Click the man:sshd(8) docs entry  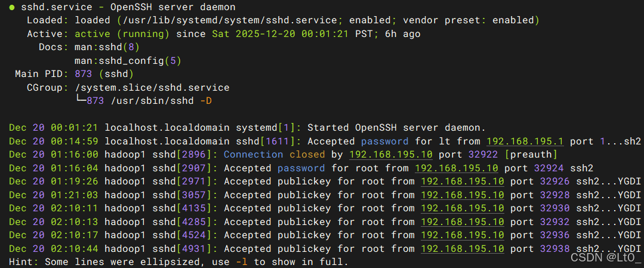click(107, 47)
